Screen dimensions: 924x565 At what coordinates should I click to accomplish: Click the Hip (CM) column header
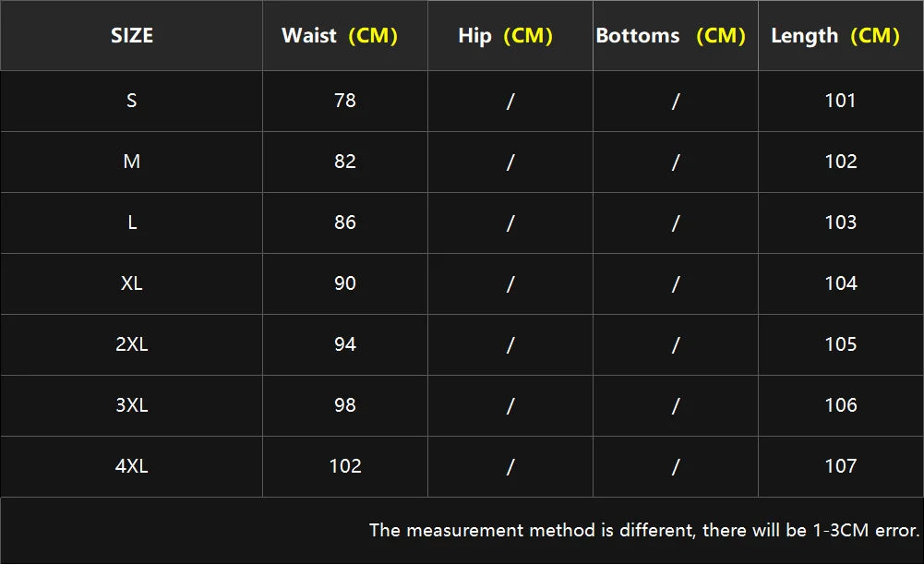click(x=505, y=36)
